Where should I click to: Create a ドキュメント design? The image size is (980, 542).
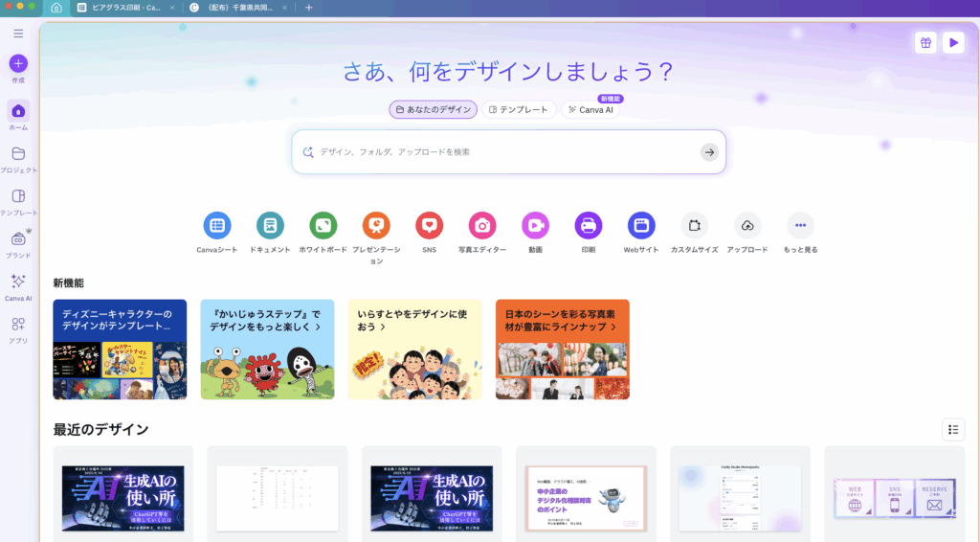270,225
